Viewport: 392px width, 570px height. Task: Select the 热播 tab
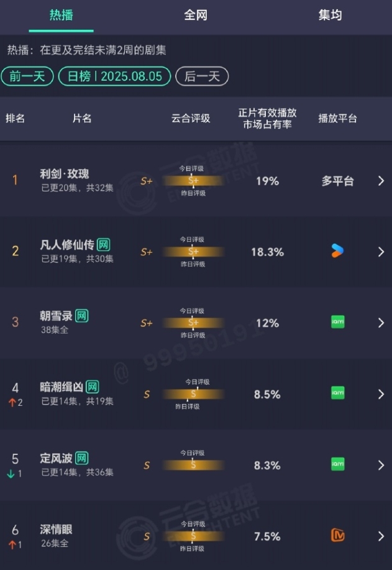click(x=61, y=16)
